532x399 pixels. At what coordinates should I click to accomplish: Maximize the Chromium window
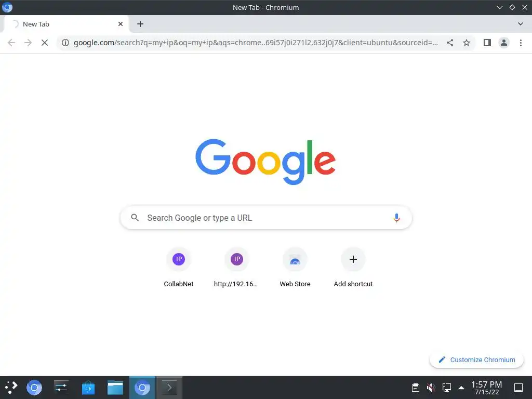[x=512, y=7]
